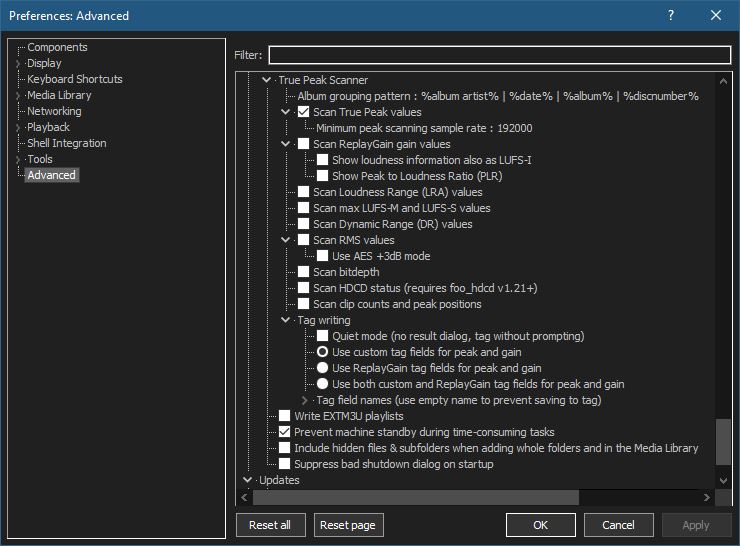Click into the Filter text field
This screenshot has width=740, height=546.
click(x=499, y=55)
